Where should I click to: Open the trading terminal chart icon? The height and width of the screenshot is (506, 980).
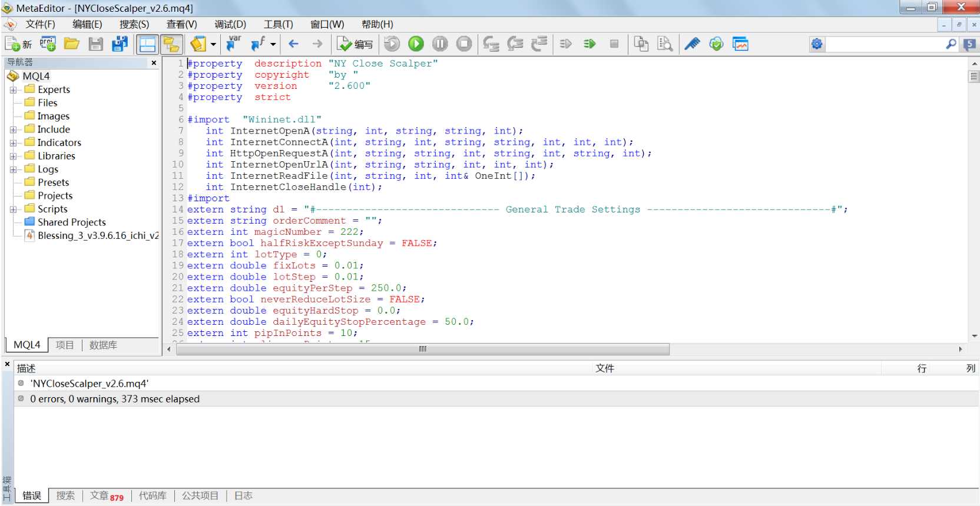click(x=740, y=44)
